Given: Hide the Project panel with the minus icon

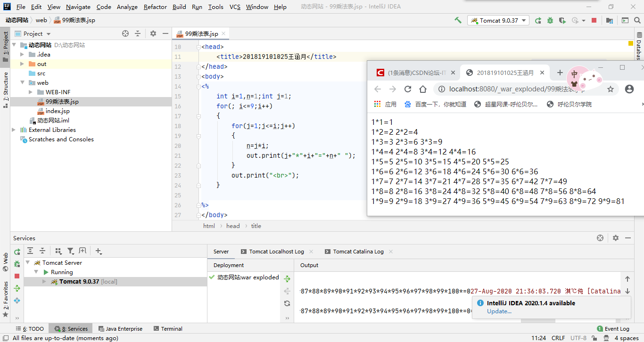Looking at the screenshot, I should point(165,33).
